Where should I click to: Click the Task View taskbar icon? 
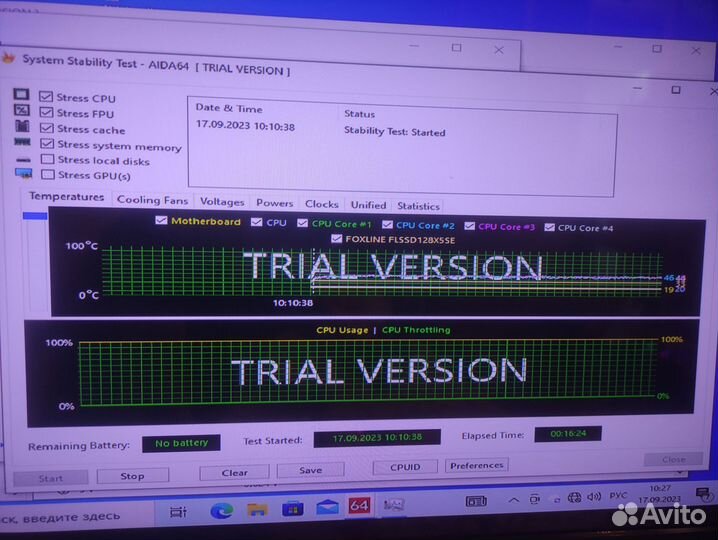178,512
